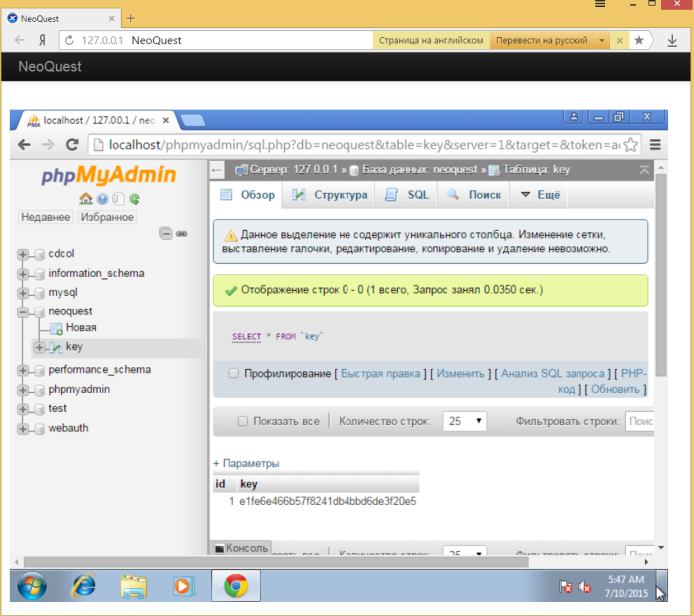Click the Фильтровать строки search field

pos(640,421)
